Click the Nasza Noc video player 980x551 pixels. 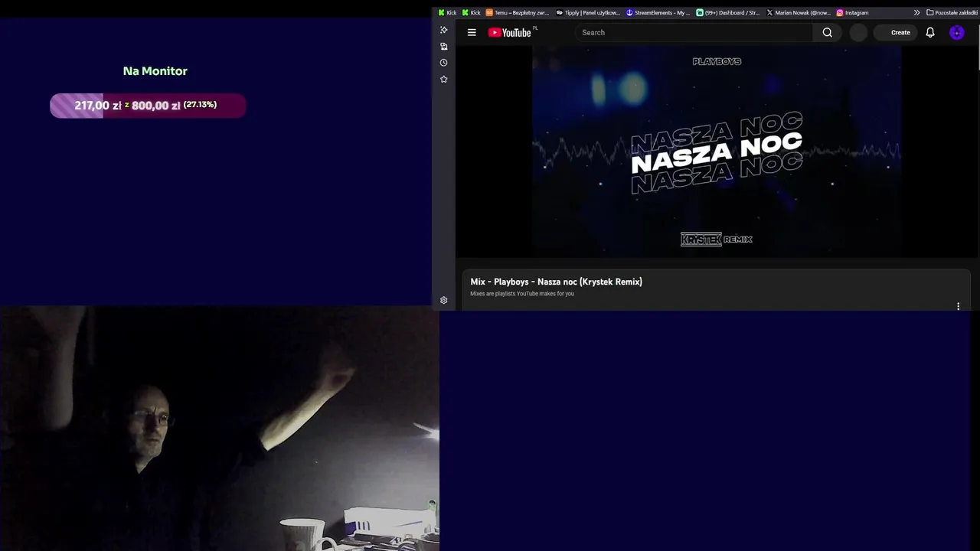(x=717, y=152)
